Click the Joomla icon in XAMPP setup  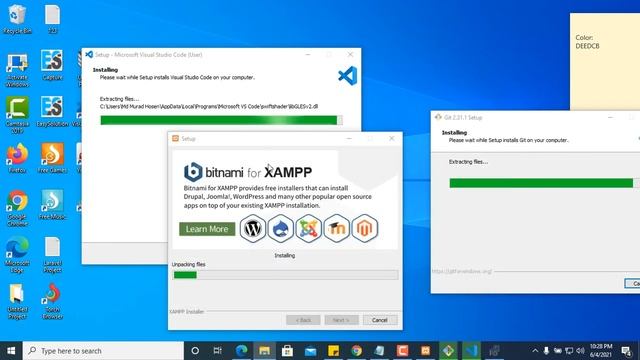pyautogui.click(x=309, y=229)
